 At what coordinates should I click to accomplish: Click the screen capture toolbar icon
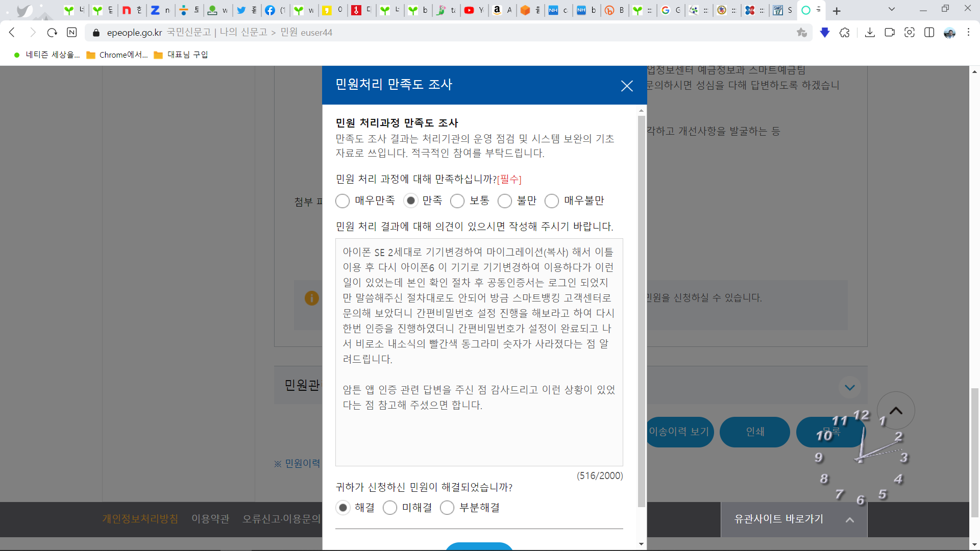[910, 33]
